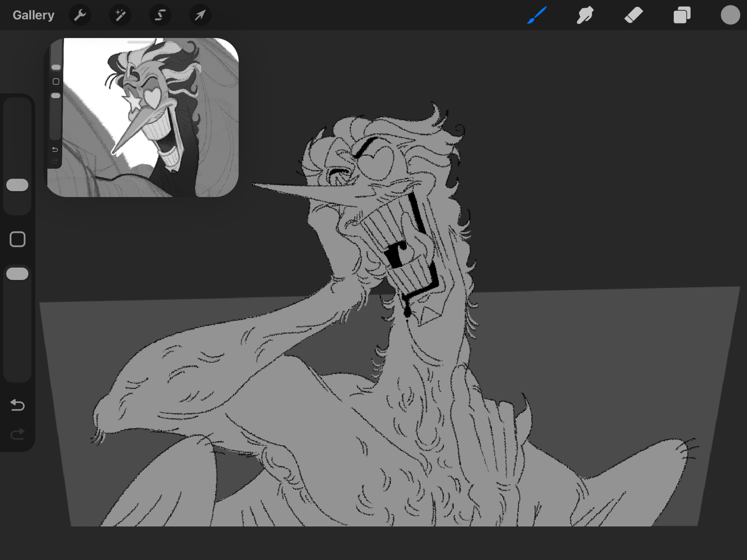
Task: Open the Gallery view
Action: (x=33, y=15)
